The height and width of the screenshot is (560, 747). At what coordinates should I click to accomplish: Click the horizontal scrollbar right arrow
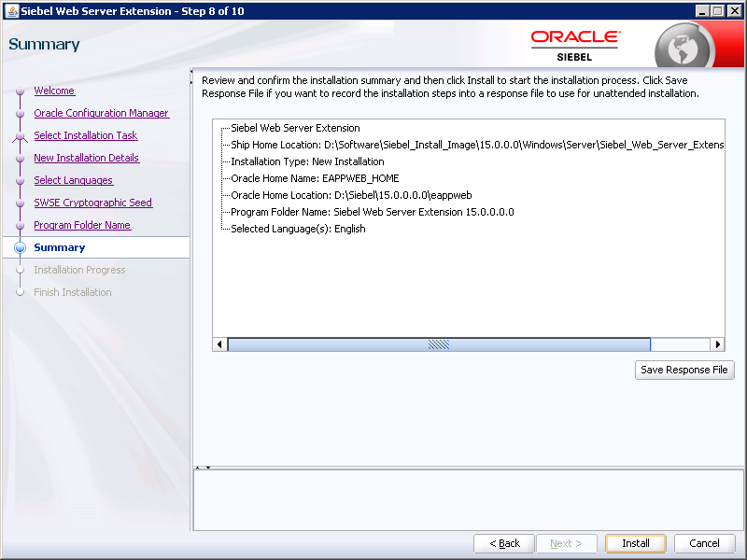pyautogui.click(x=717, y=344)
